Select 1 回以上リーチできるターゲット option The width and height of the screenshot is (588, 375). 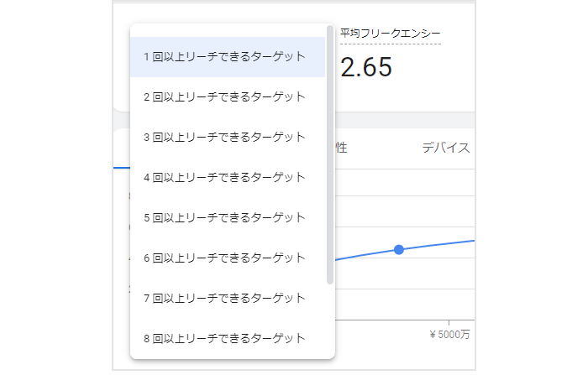228,57
